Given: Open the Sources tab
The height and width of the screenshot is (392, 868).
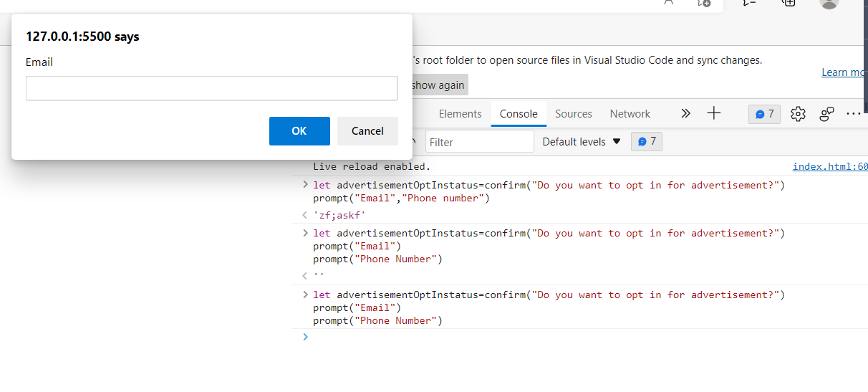Looking at the screenshot, I should pyautogui.click(x=574, y=114).
